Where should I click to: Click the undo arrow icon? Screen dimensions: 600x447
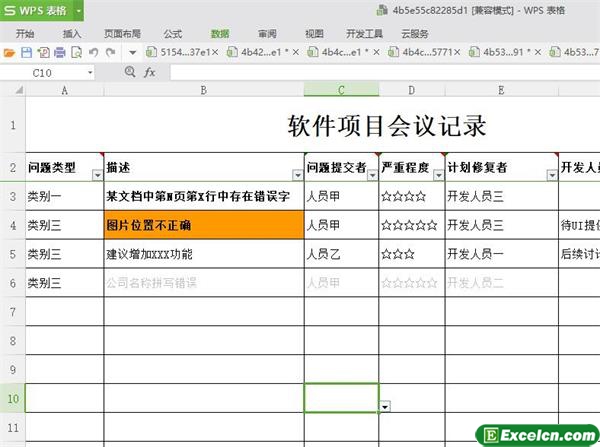(x=93, y=52)
